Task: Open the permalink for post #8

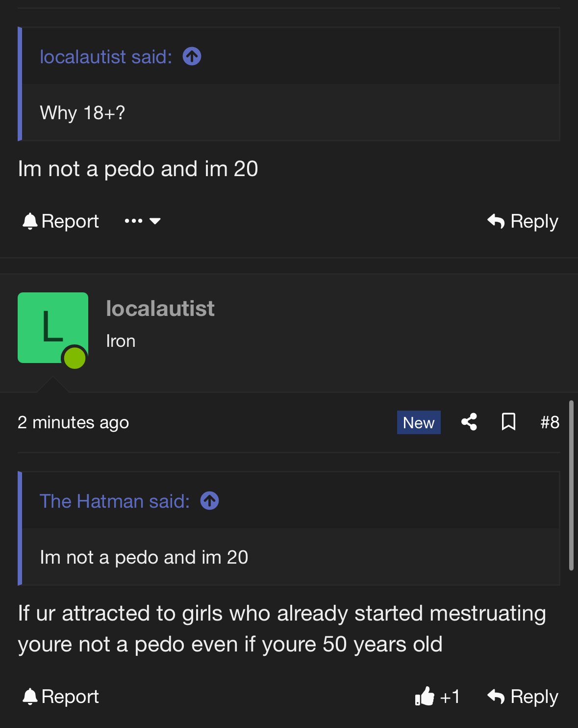Action: [x=550, y=422]
